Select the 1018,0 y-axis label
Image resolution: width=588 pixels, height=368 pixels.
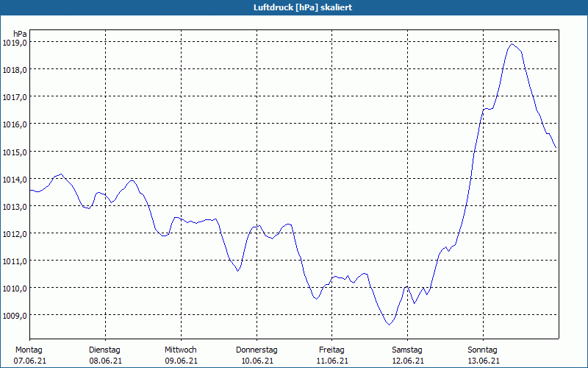point(15,70)
